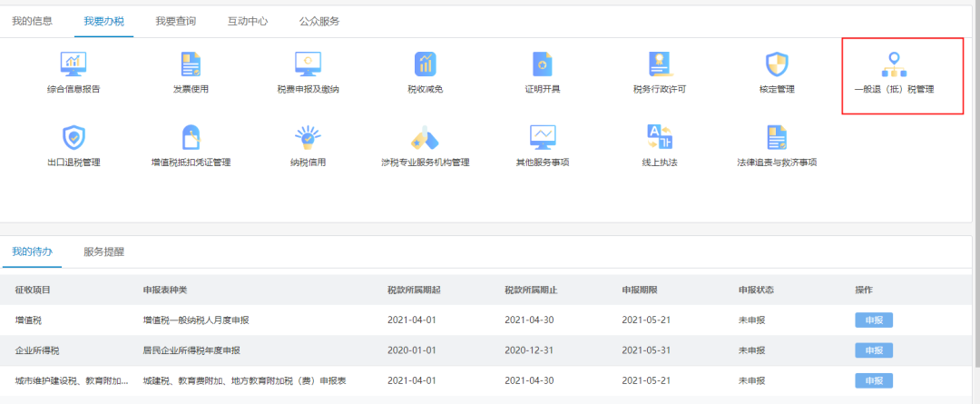Open 线上执法 icon
This screenshot has height=404, width=980.
[660, 138]
